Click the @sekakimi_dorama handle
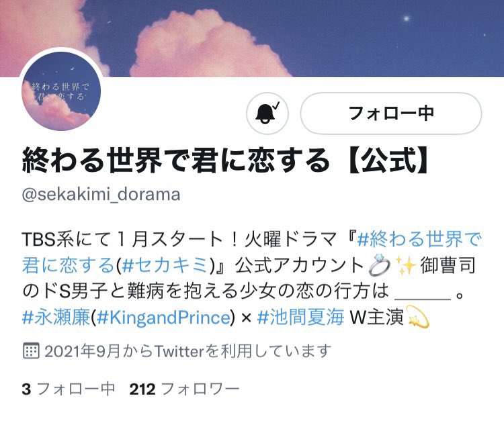The height and width of the screenshot is (423, 504). pyautogui.click(x=101, y=195)
